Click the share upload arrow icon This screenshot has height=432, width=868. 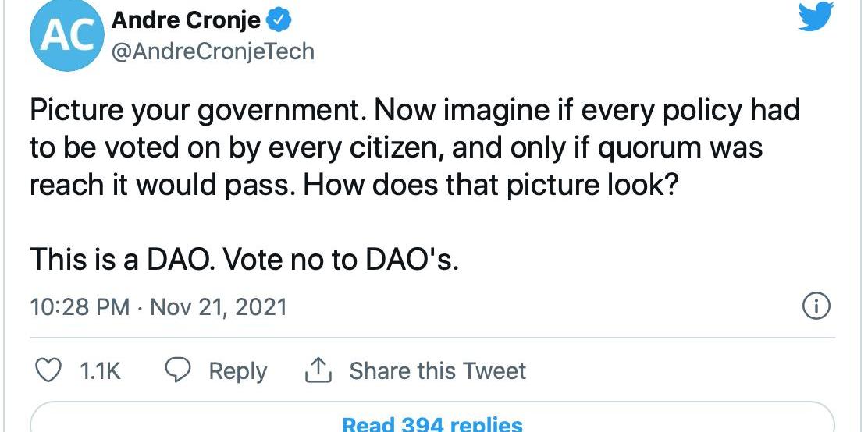[x=318, y=370]
